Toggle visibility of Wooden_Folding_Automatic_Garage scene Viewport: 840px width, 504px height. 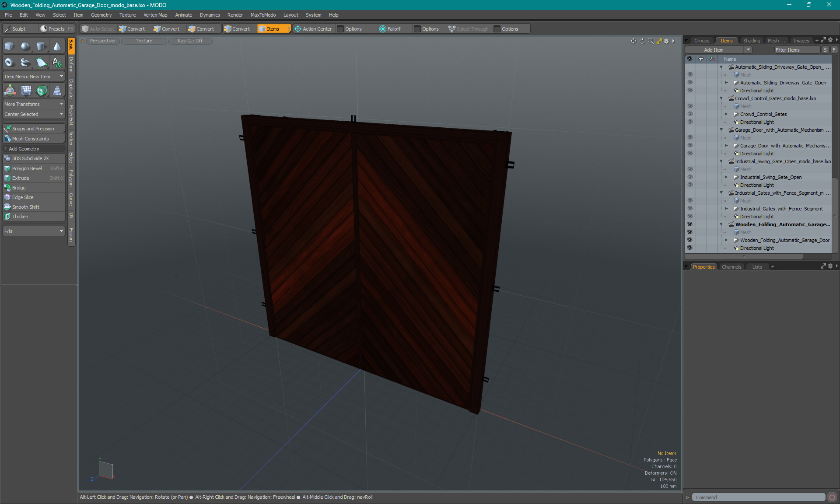(x=690, y=224)
